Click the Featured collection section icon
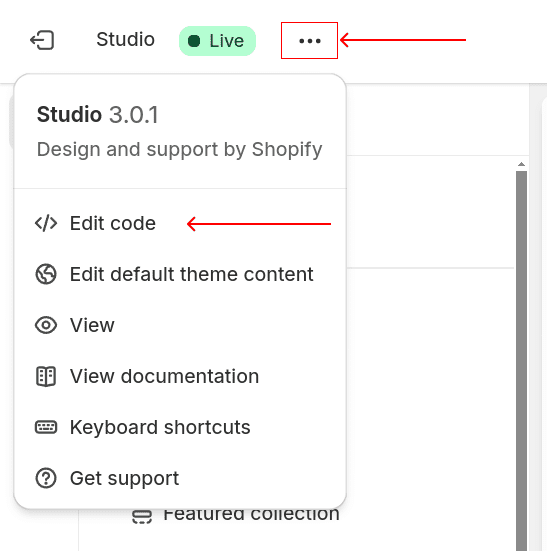Image resolution: width=547 pixels, height=551 pixels. click(142, 517)
